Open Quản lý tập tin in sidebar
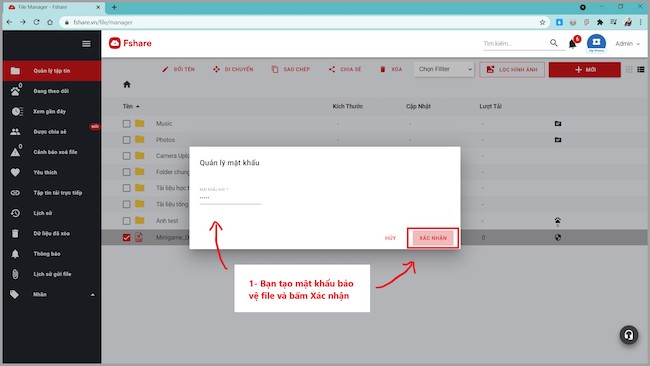The image size is (650, 366). click(x=51, y=71)
